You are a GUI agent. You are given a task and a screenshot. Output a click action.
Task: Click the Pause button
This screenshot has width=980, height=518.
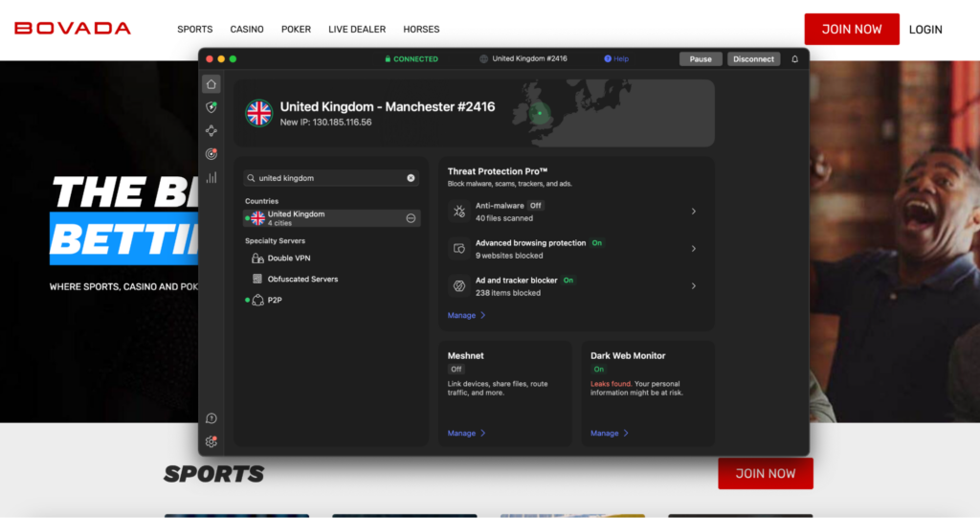(x=701, y=58)
